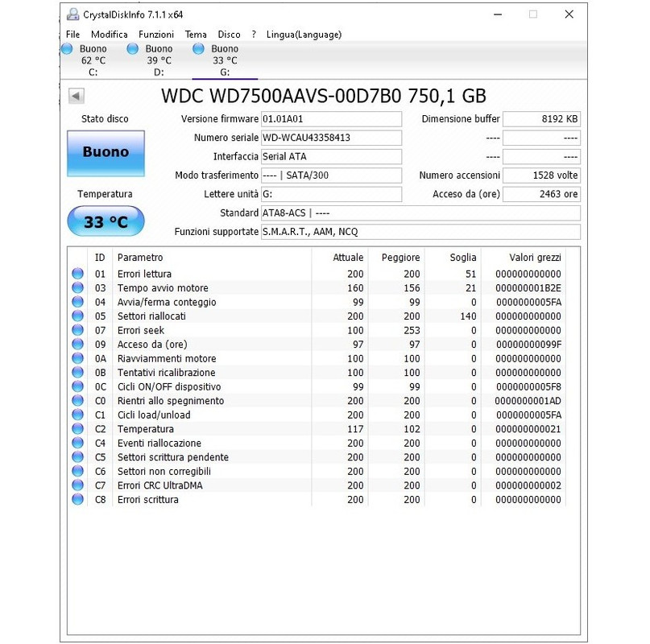Click the status orb of Riavviammenti motore row
This screenshot has width=650, height=644.
(77, 358)
